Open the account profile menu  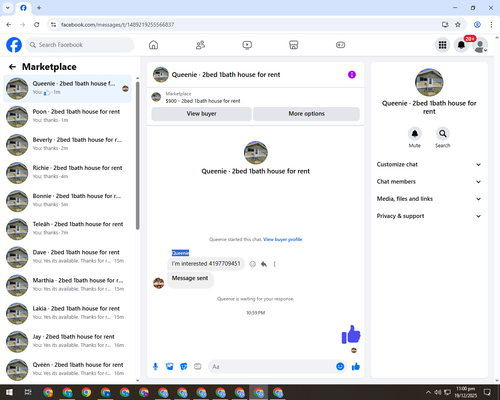coord(480,46)
